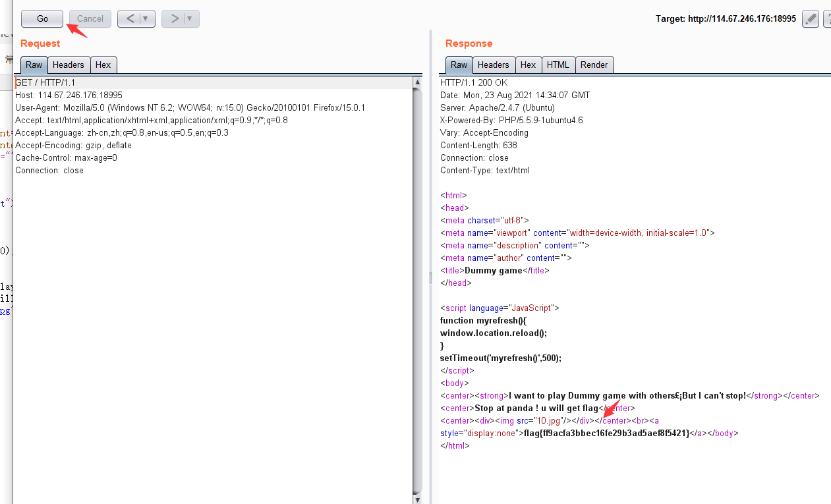Click the HTTP/1.1 200 OK status line
Image resolution: width=831 pixels, height=504 pixels.
coord(474,82)
